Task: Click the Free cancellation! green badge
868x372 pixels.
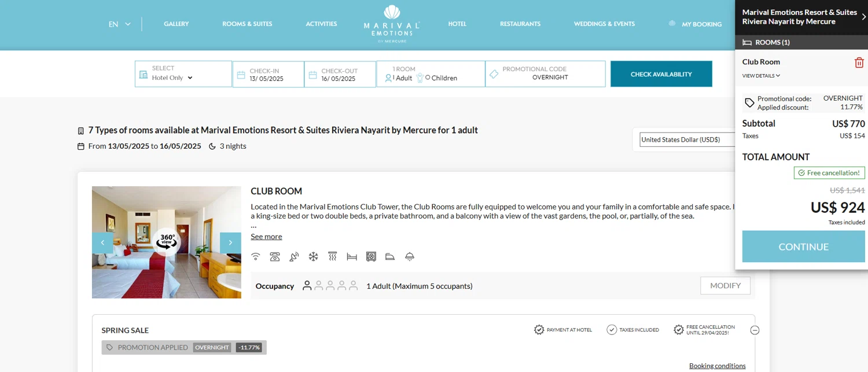Action: 829,173
